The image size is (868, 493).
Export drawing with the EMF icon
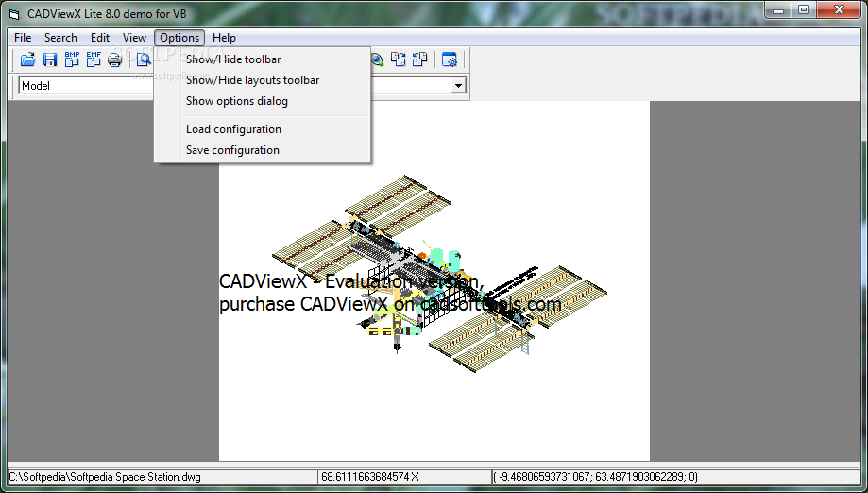(94, 59)
